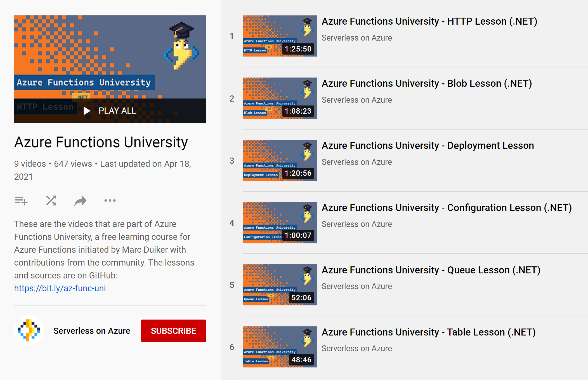Click the PLAY ALL label on the playlist cover
Viewport: 588px width, 380px height.
coord(117,111)
